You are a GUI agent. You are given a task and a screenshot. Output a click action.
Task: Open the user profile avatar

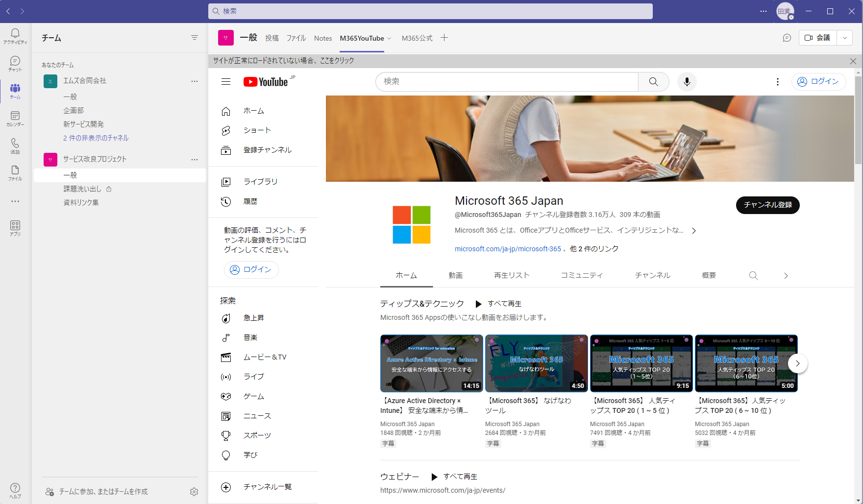point(785,11)
